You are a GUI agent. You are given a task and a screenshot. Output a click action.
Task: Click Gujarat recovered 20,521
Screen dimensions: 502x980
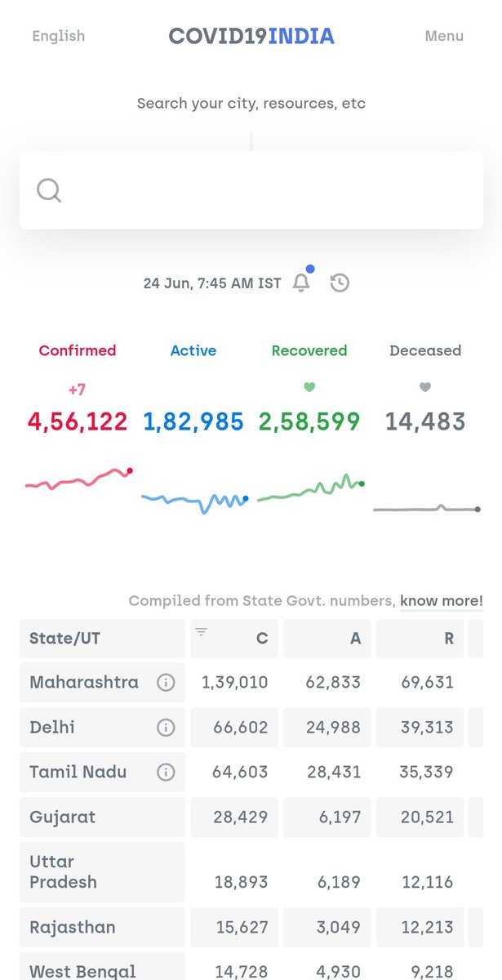click(428, 817)
